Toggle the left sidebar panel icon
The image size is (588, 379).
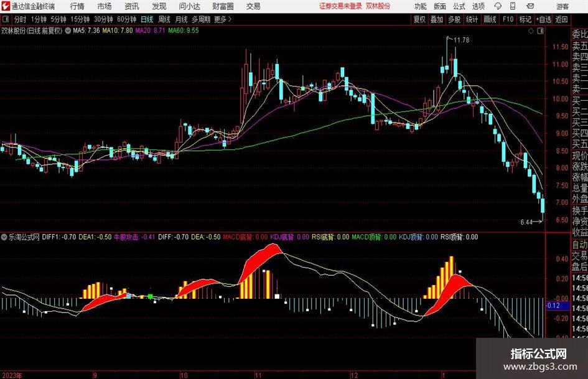click(x=6, y=19)
